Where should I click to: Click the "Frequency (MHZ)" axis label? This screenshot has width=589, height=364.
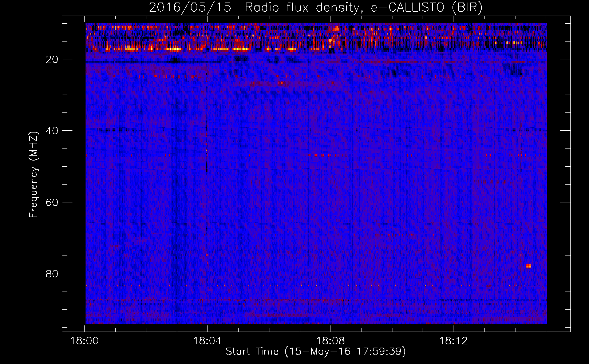coord(33,175)
